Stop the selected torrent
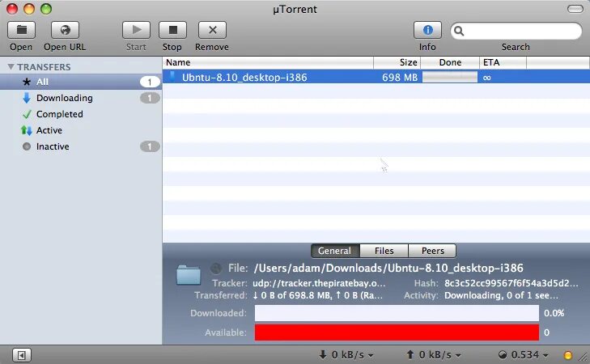Viewport: 590px width, 364px height. click(x=172, y=30)
